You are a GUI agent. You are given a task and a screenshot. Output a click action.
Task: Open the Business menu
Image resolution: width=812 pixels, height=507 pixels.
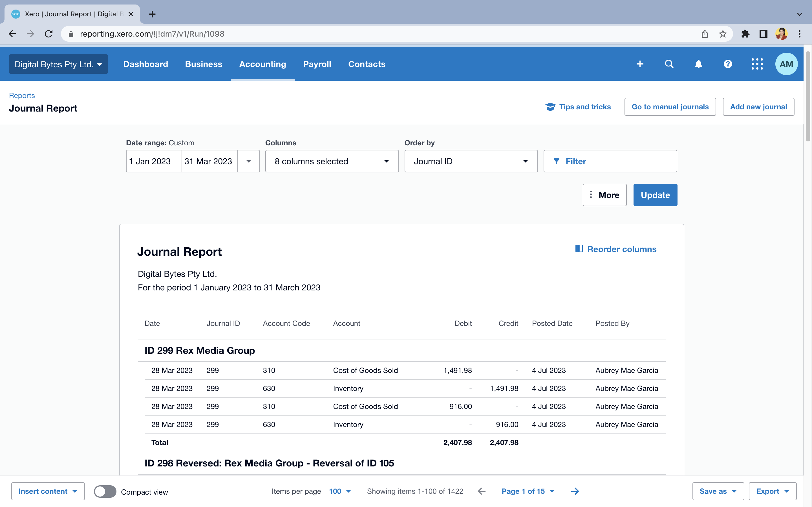203,64
